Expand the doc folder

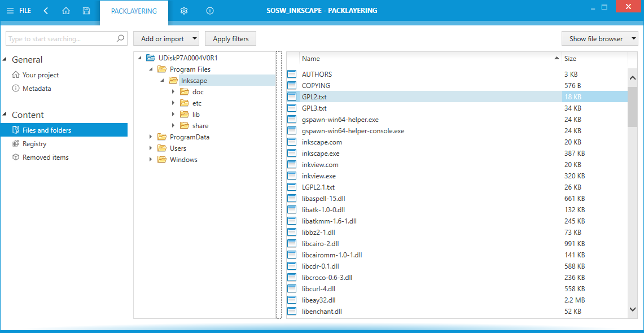174,92
